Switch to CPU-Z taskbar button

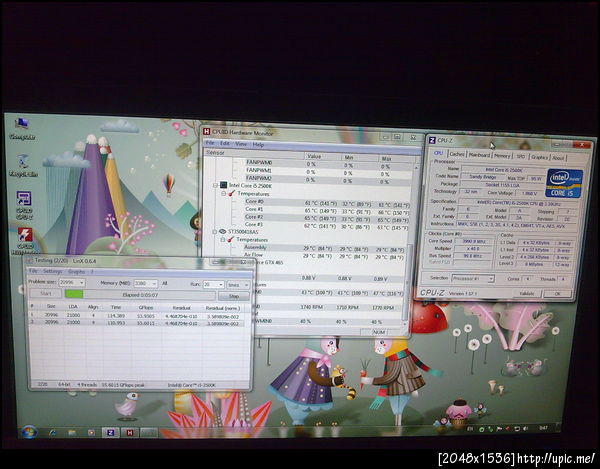point(110,433)
